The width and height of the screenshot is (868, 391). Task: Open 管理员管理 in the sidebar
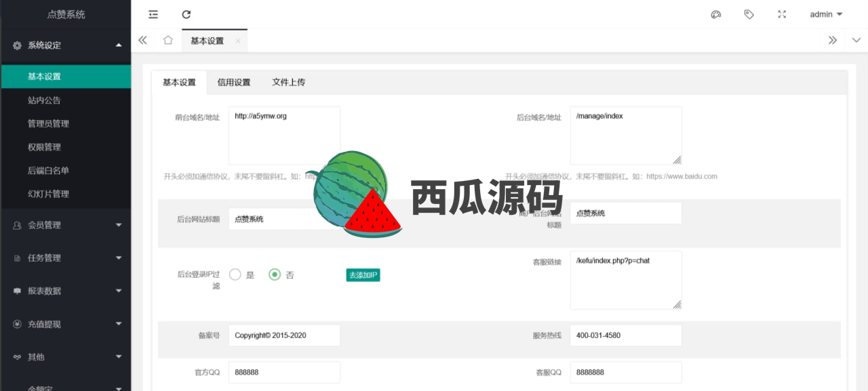pyautogui.click(x=65, y=123)
